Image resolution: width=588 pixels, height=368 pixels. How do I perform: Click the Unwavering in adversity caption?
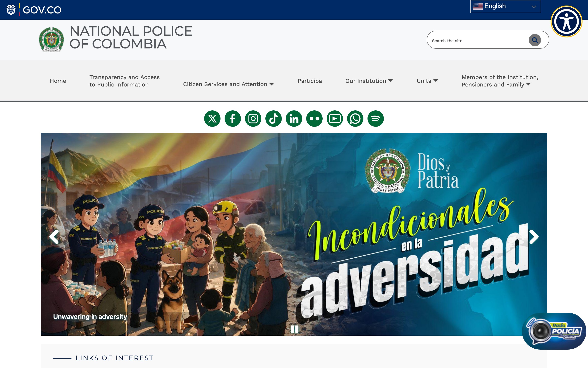(x=90, y=316)
